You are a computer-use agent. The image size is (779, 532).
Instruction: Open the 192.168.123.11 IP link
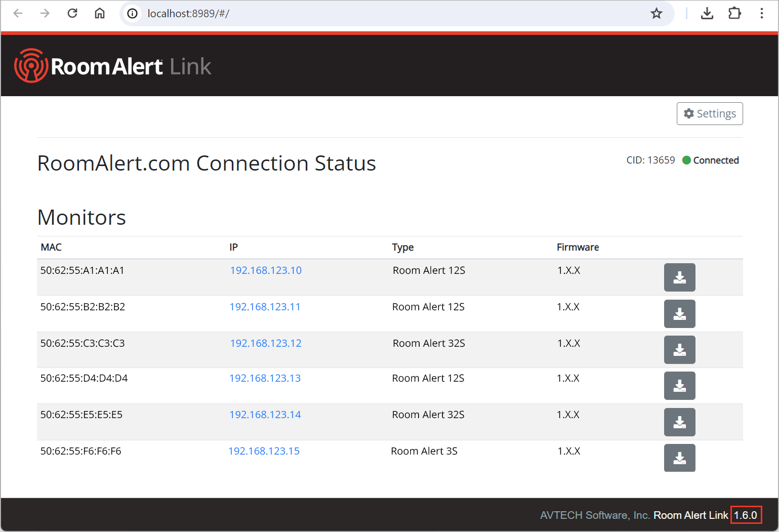point(265,307)
